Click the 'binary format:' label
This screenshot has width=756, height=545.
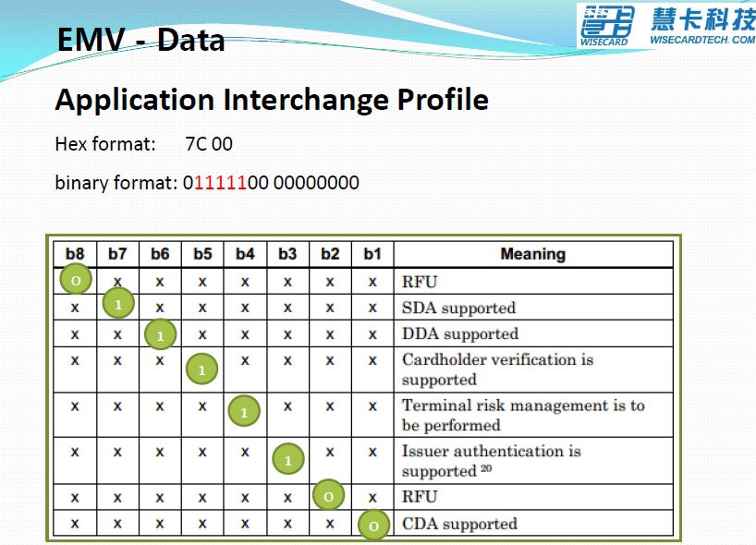click(116, 183)
